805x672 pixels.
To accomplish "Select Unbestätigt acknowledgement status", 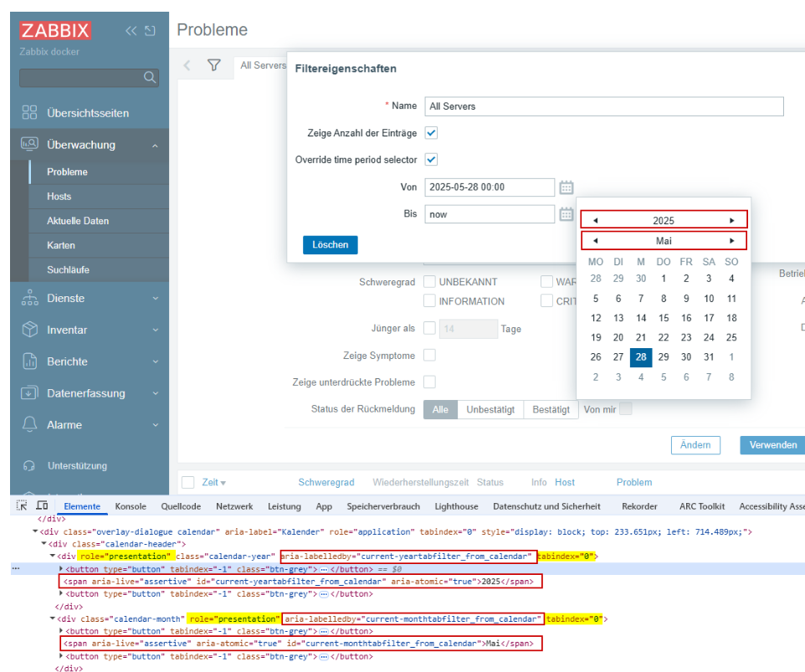I will (490, 410).
